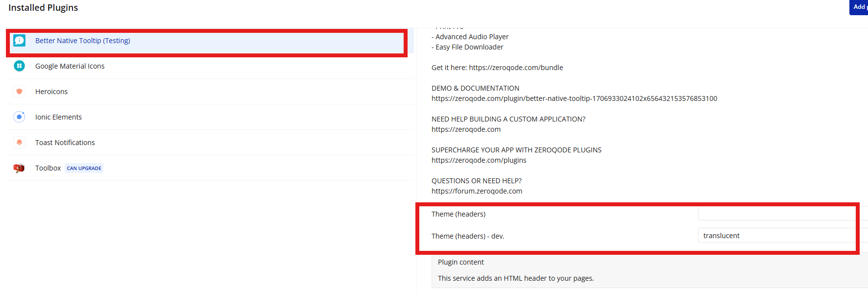Viewport: 868px width, 293px height.
Task: Select Toast Notifications in plugin list
Action: [211, 143]
